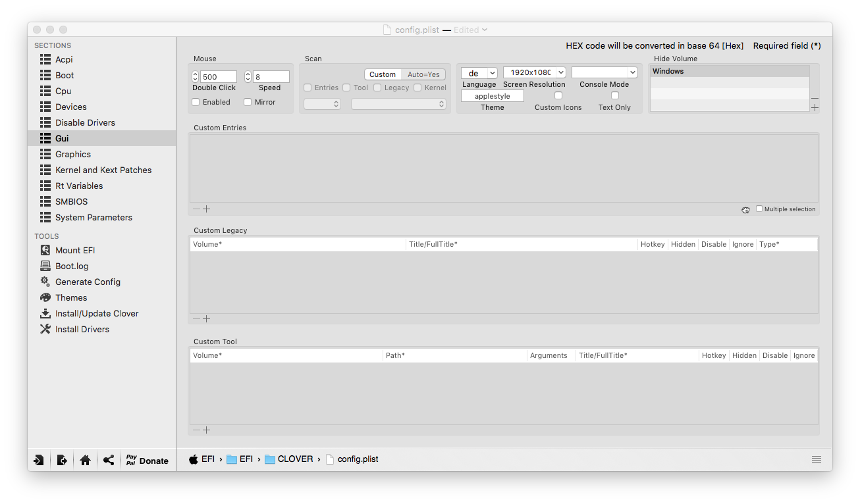The height and width of the screenshot is (504, 860).
Task: Select the Custom scan mode segment
Action: (383, 74)
